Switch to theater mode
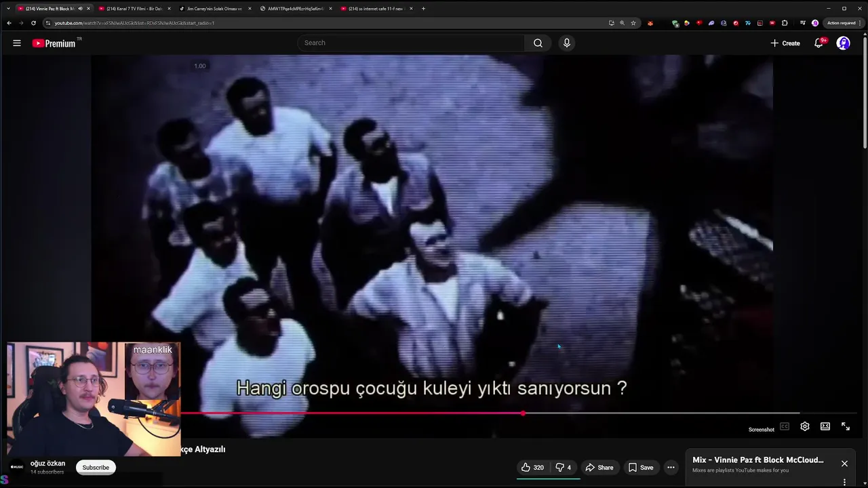The image size is (868, 488). [x=825, y=426]
